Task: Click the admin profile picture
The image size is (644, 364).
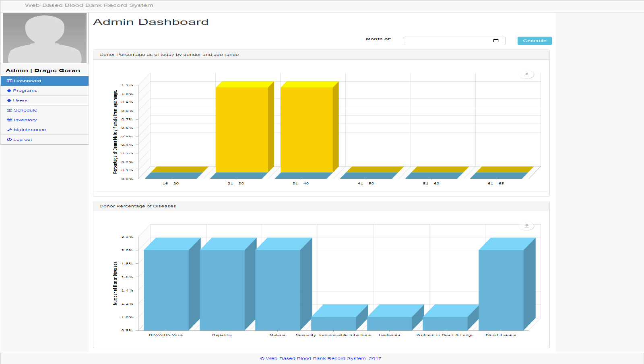Action: (x=45, y=38)
